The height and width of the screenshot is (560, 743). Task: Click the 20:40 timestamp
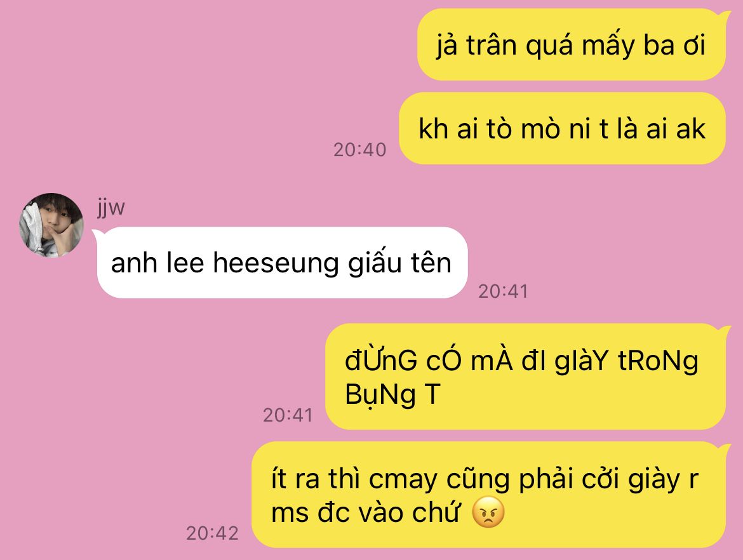(359, 150)
